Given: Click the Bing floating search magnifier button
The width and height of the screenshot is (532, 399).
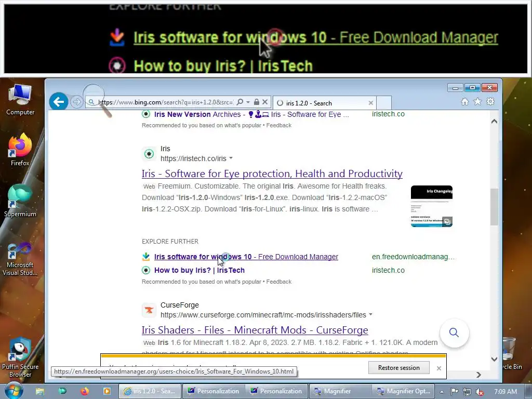Looking at the screenshot, I should pos(454,332).
